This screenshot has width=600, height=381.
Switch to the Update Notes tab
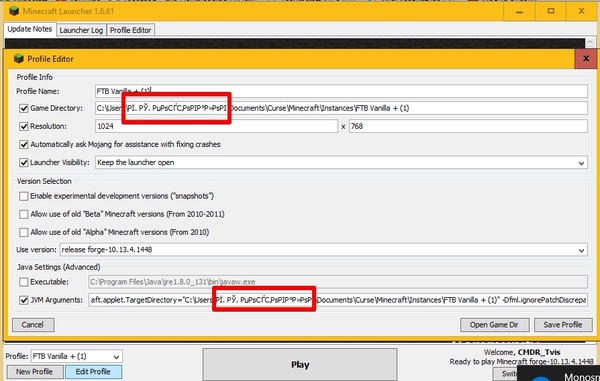click(30, 29)
